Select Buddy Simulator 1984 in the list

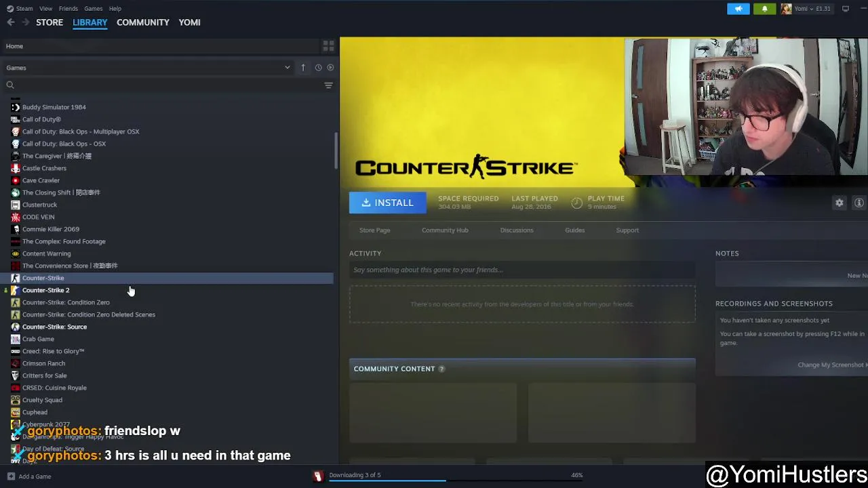(x=54, y=107)
